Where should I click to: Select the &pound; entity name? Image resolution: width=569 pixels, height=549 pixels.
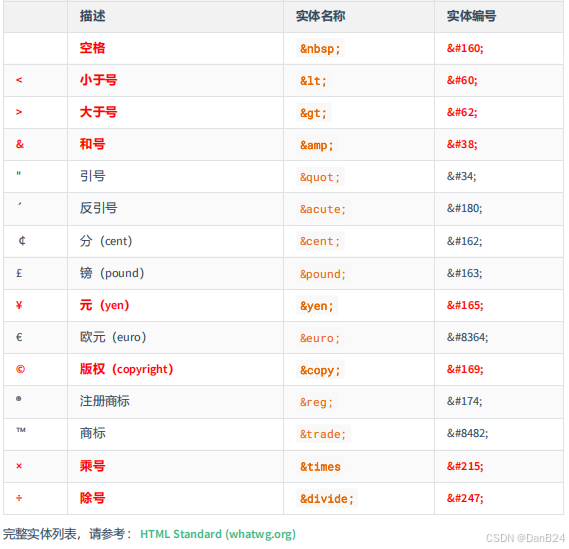pos(323,274)
